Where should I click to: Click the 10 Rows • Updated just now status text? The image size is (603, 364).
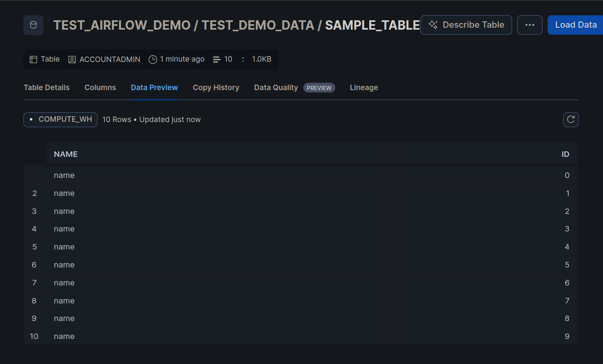point(151,120)
